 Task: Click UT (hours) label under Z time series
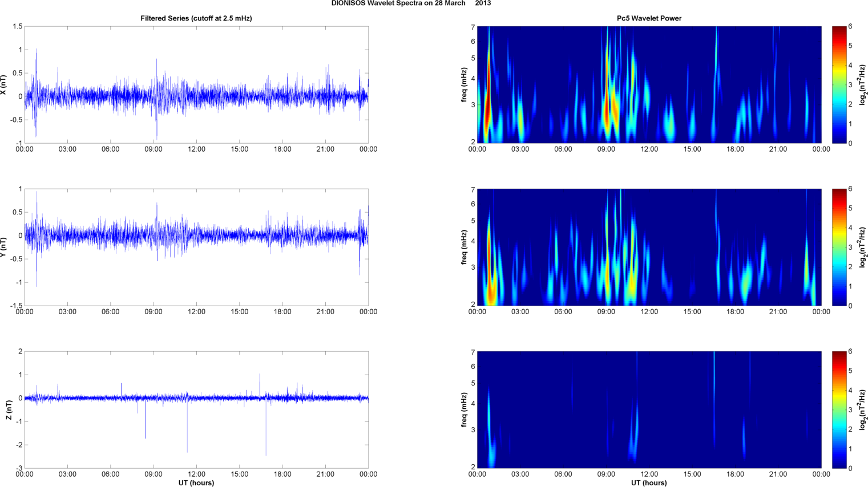point(196,482)
